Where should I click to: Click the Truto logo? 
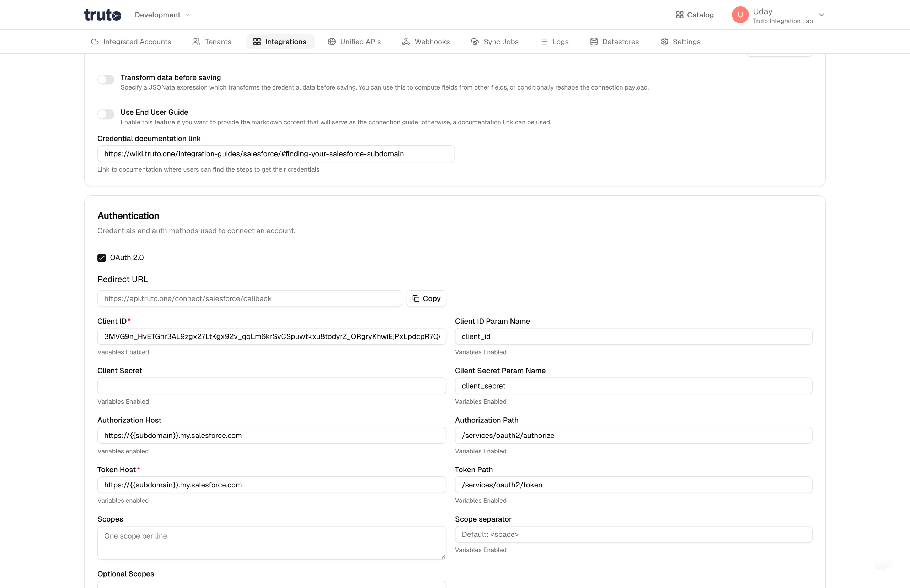[102, 15]
